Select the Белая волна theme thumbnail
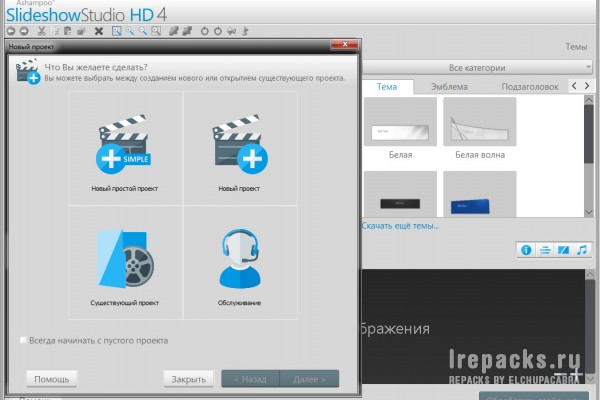This screenshot has height=400, width=600. (x=480, y=121)
